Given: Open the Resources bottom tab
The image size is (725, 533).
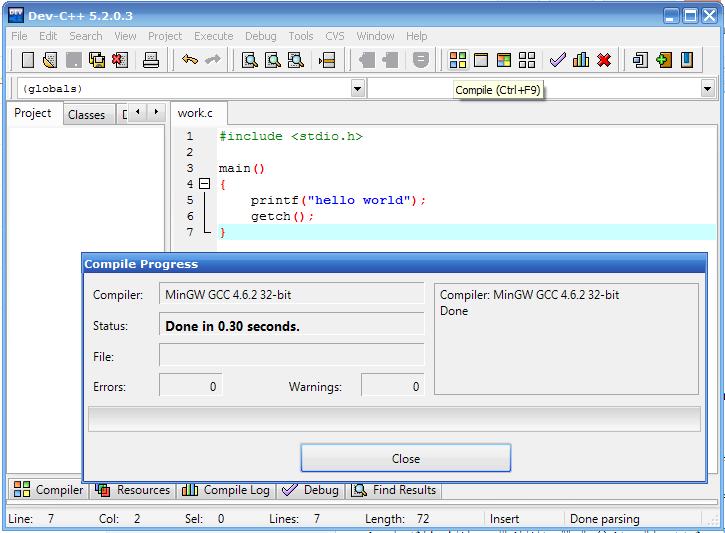Looking at the screenshot, I should (x=133, y=490).
